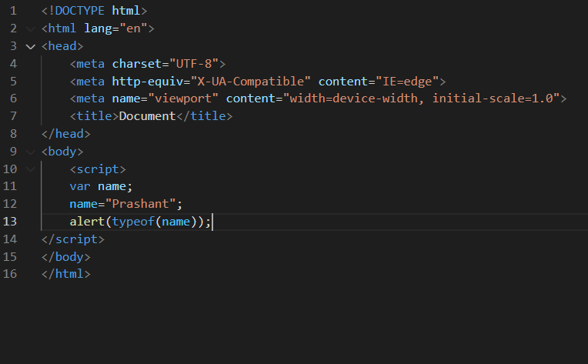Click line number 11 in the gutter
Screen dimensions: 588x364
click(x=10, y=186)
